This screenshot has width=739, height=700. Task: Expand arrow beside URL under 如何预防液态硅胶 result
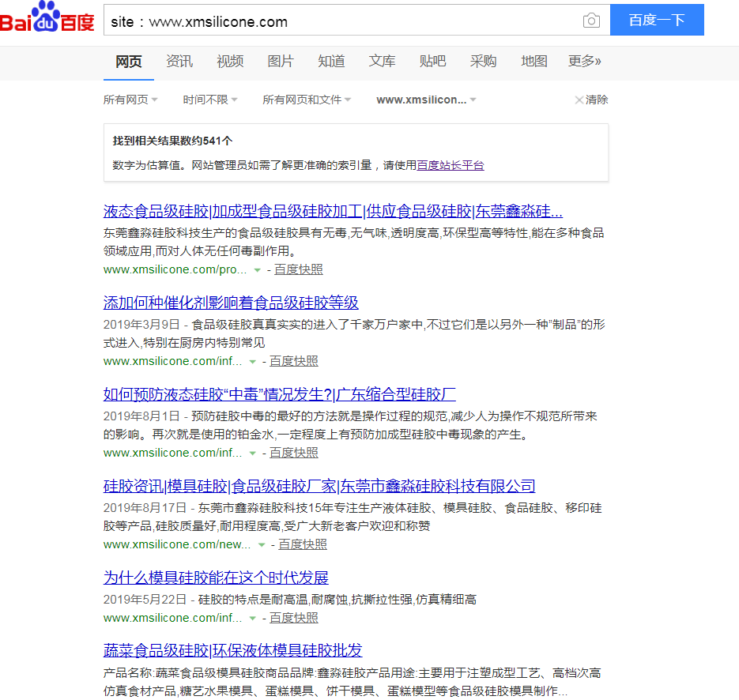click(x=253, y=453)
